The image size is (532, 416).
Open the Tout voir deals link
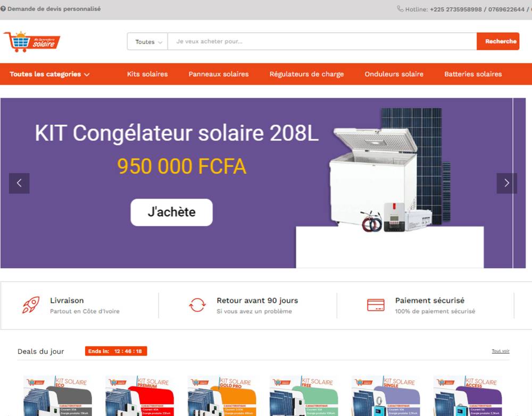coord(501,351)
